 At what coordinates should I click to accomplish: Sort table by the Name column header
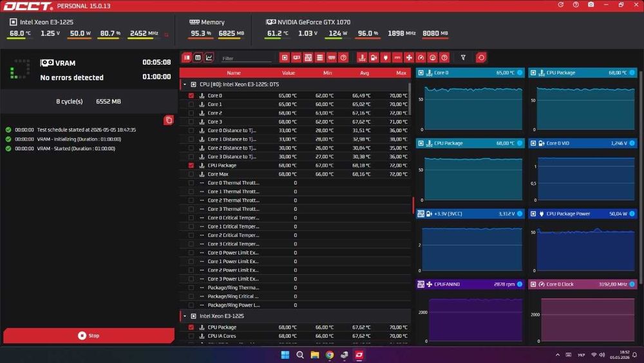pos(234,73)
